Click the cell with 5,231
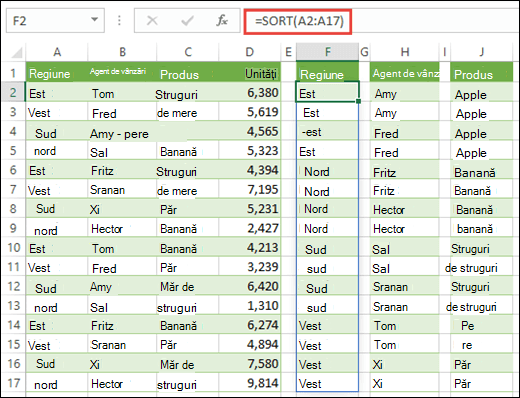The image size is (520, 398). (x=250, y=208)
